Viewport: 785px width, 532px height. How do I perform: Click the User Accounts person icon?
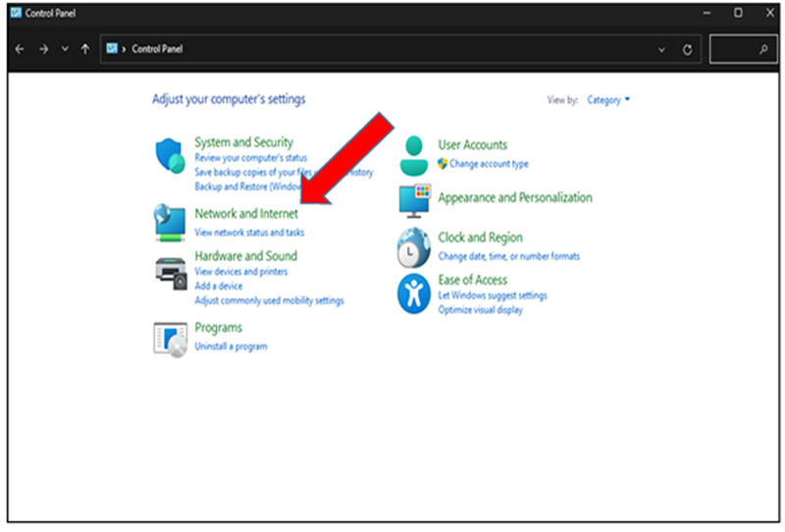[414, 156]
